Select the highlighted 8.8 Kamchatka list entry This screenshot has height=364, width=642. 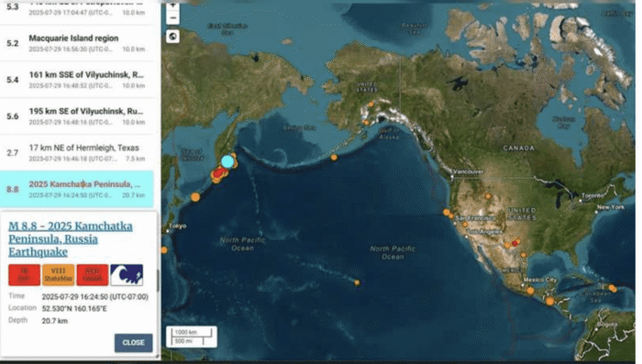(x=77, y=189)
